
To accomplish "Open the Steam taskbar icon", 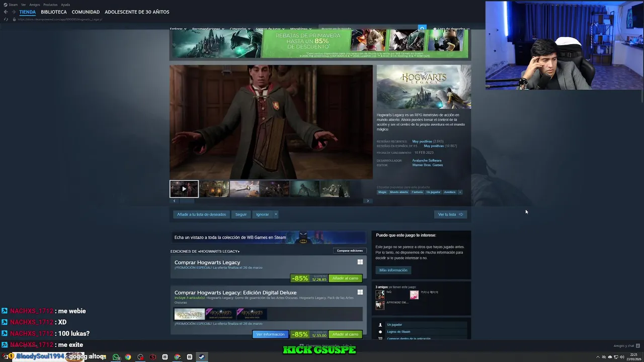I will click(x=201, y=357).
